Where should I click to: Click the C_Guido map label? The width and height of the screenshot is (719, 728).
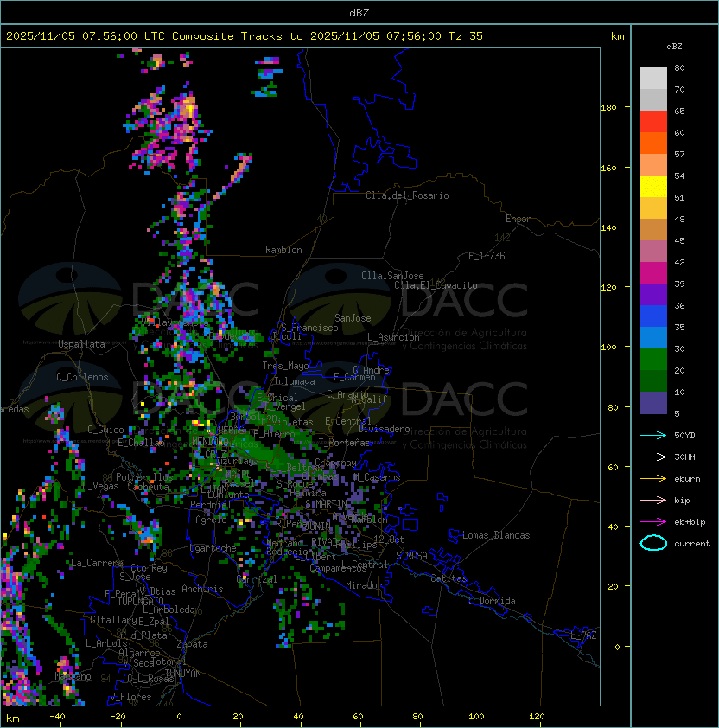105,430
